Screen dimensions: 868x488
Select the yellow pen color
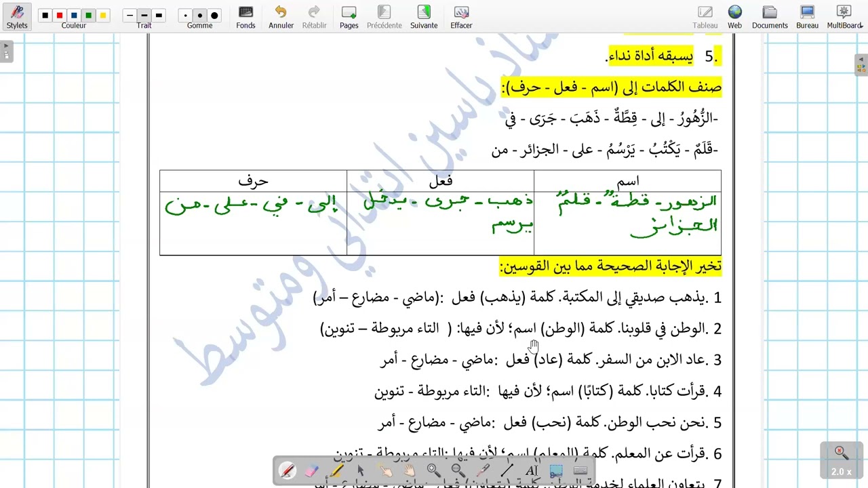(103, 15)
